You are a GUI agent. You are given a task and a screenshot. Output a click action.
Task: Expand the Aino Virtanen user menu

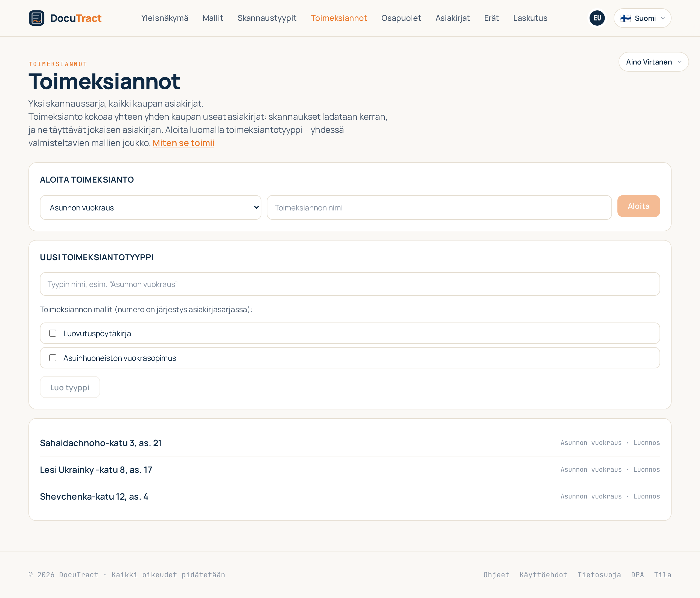[x=653, y=62]
